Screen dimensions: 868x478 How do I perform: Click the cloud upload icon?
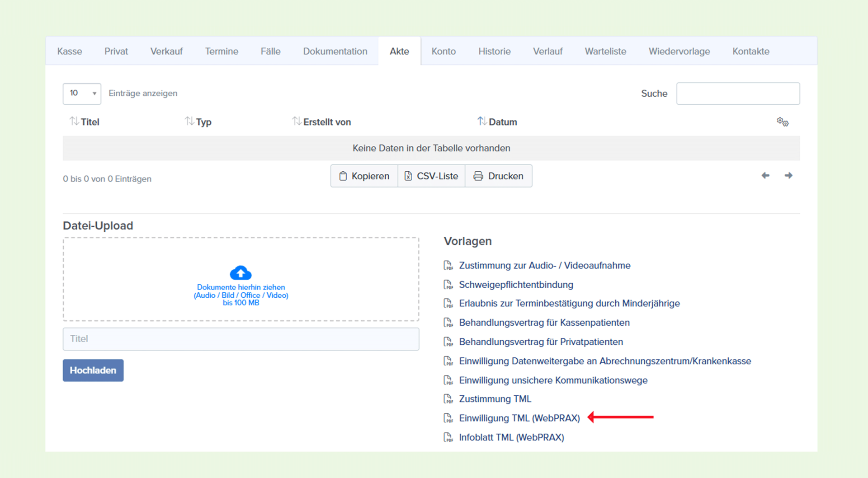tap(241, 273)
